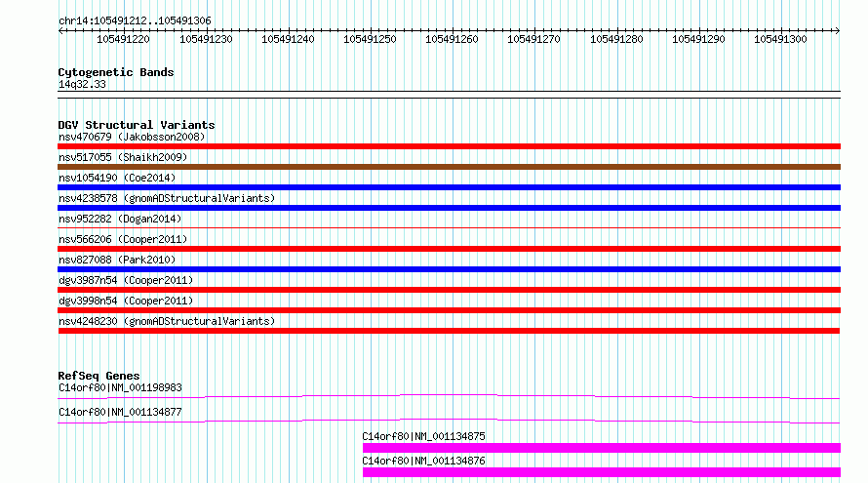Click ruler position 105491270
The image size is (868, 483).
tap(533, 39)
